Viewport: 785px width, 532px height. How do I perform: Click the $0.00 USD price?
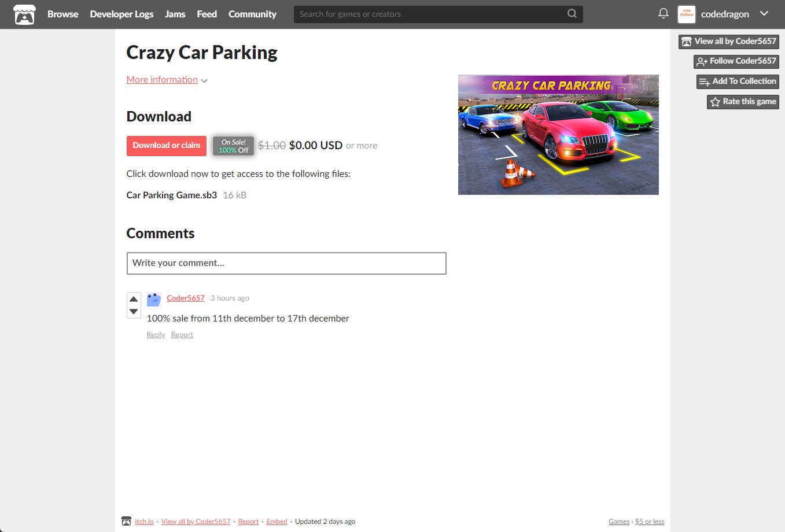coord(316,146)
